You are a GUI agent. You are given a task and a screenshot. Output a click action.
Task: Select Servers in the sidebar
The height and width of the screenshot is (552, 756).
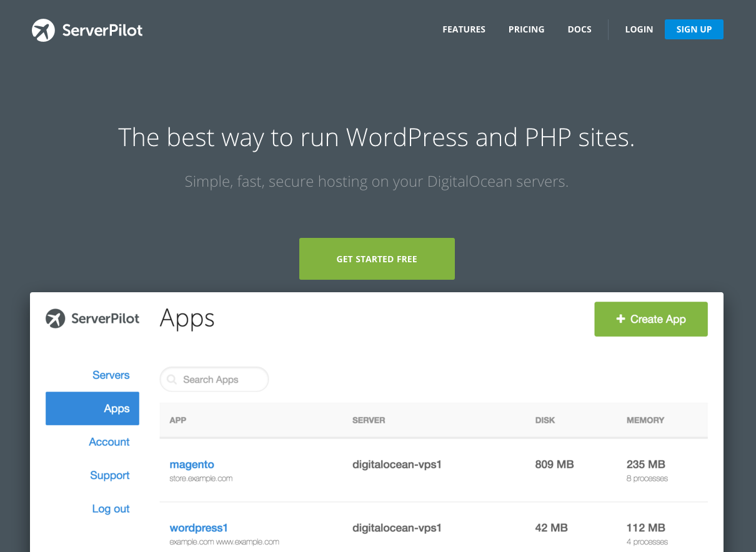point(111,375)
